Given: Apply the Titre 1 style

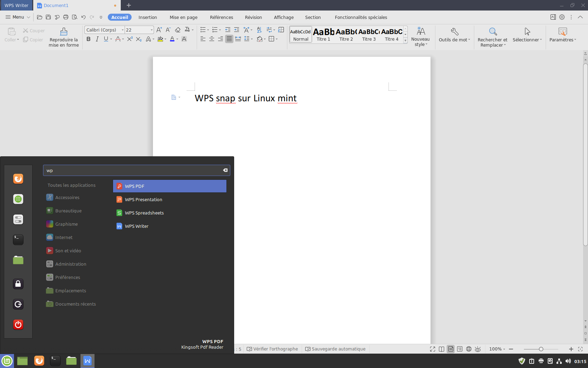Looking at the screenshot, I should pos(323,35).
